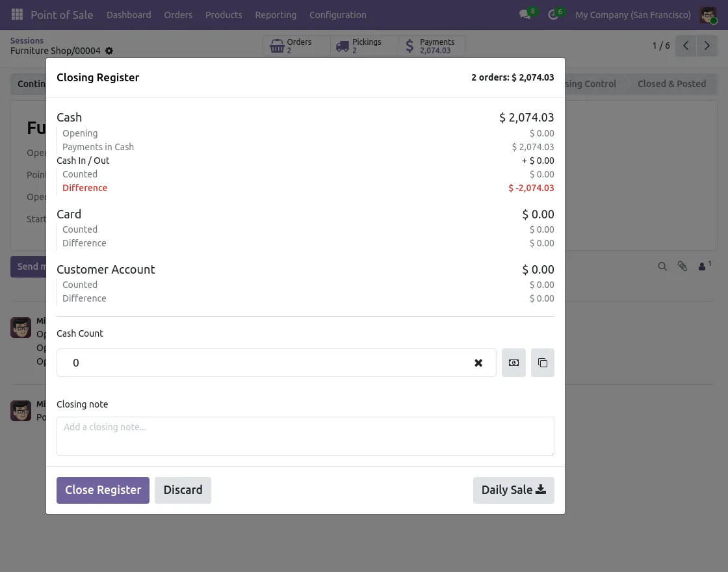728x572 pixels.
Task: Click the '2 orders: $ 2,074.03' header text
Action: [513, 77]
